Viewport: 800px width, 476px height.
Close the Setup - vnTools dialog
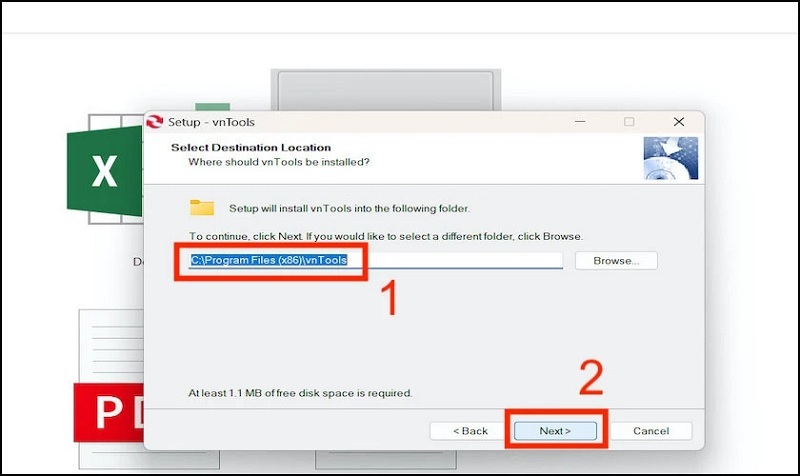678,122
